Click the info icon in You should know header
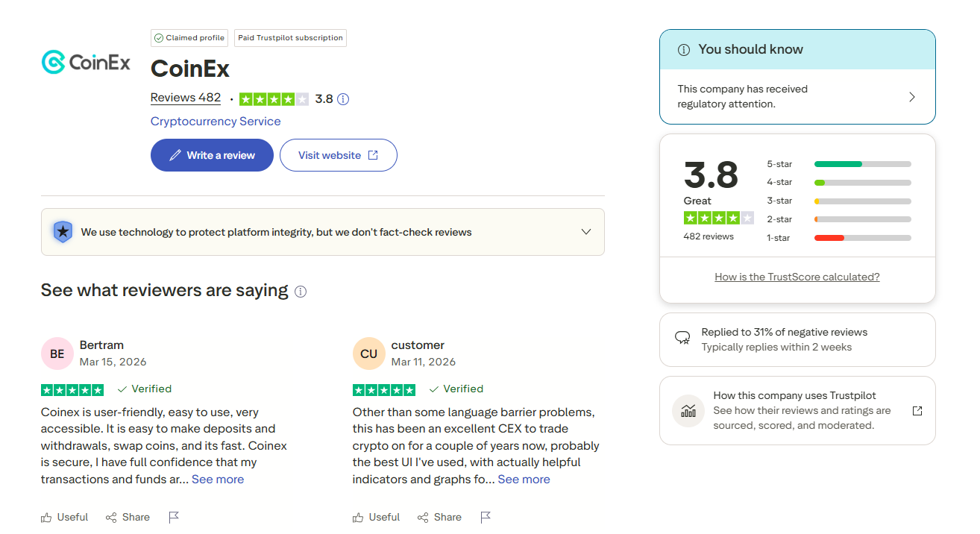 [683, 50]
